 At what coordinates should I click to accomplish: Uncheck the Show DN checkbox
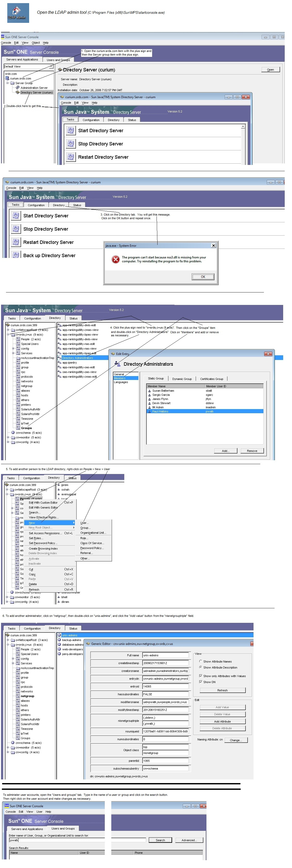pos(201,682)
